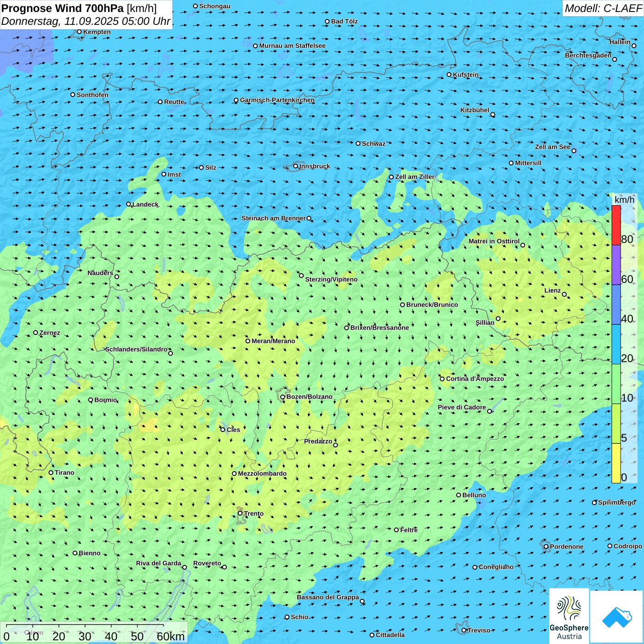Click the Kempten location marker
The height and width of the screenshot is (644, 644).
click(80, 32)
